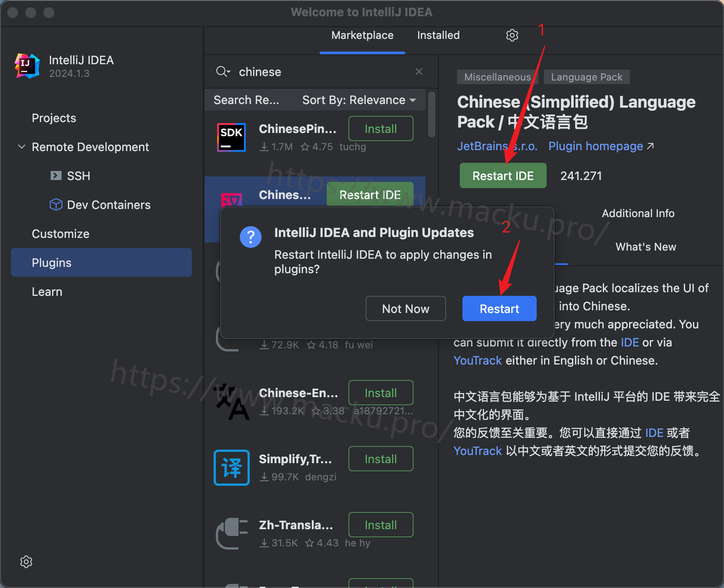Install the ChinesePinyin plugin
This screenshot has width=724, height=588.
(x=381, y=128)
